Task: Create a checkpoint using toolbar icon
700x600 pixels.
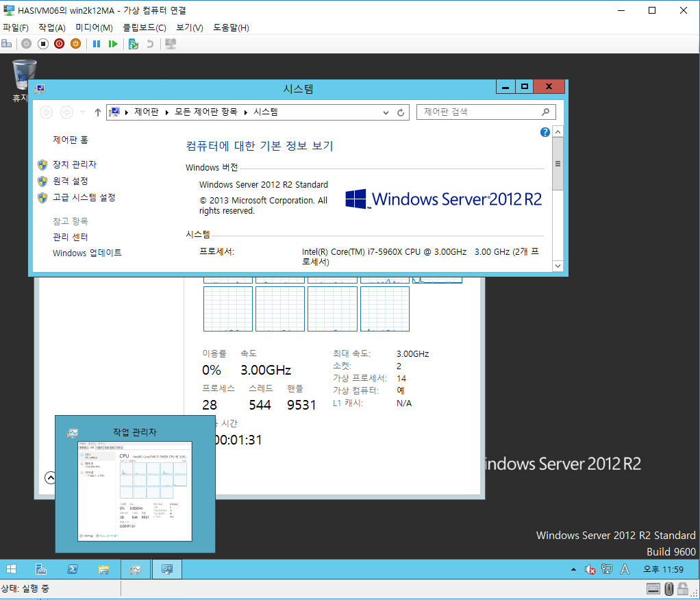Action: click(x=134, y=44)
